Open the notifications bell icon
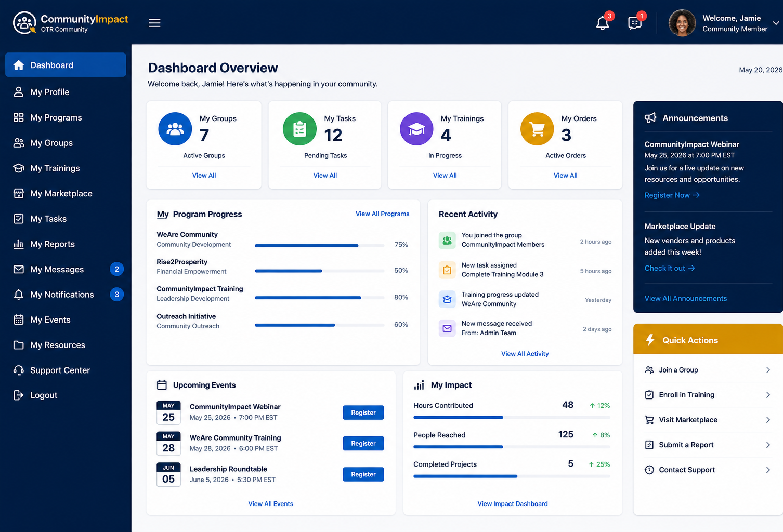Screen dimensions: 783x532 point(603,23)
